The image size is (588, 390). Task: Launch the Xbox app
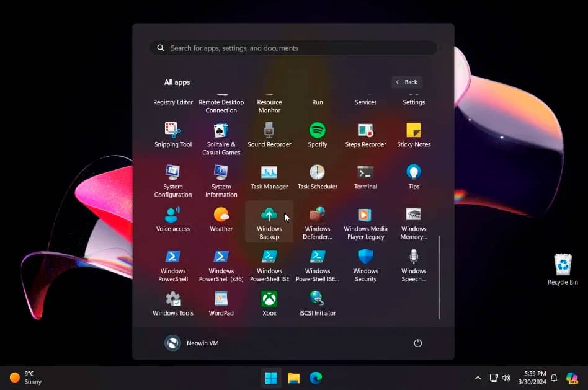click(269, 303)
